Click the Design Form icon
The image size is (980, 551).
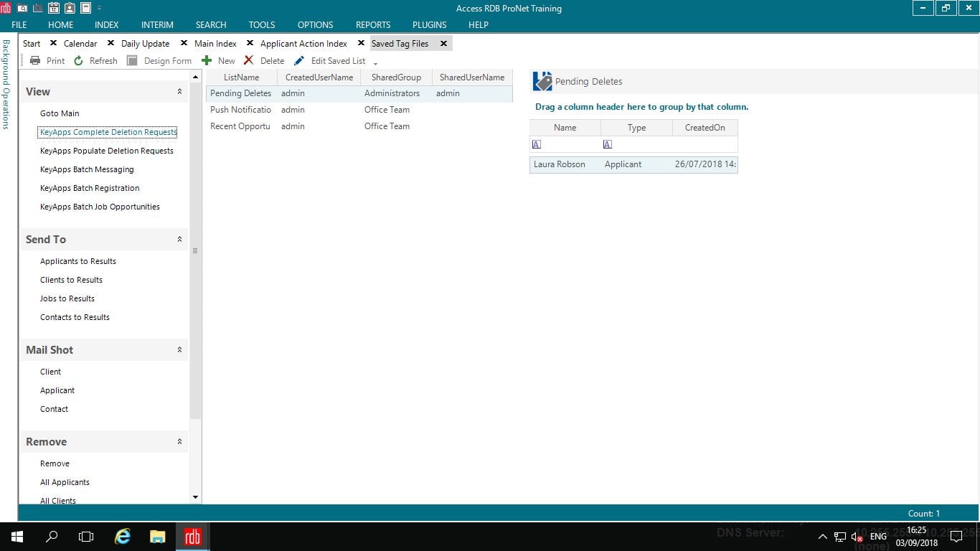pyautogui.click(x=132, y=61)
